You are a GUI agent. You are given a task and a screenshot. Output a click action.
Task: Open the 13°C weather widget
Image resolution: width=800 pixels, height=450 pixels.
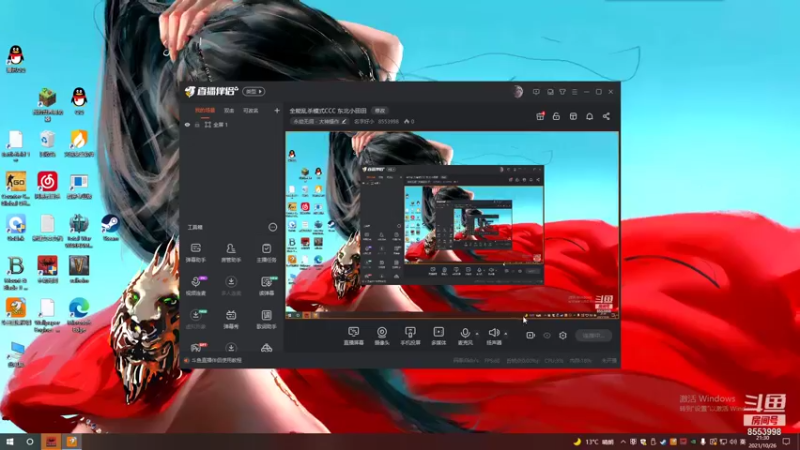pos(593,442)
